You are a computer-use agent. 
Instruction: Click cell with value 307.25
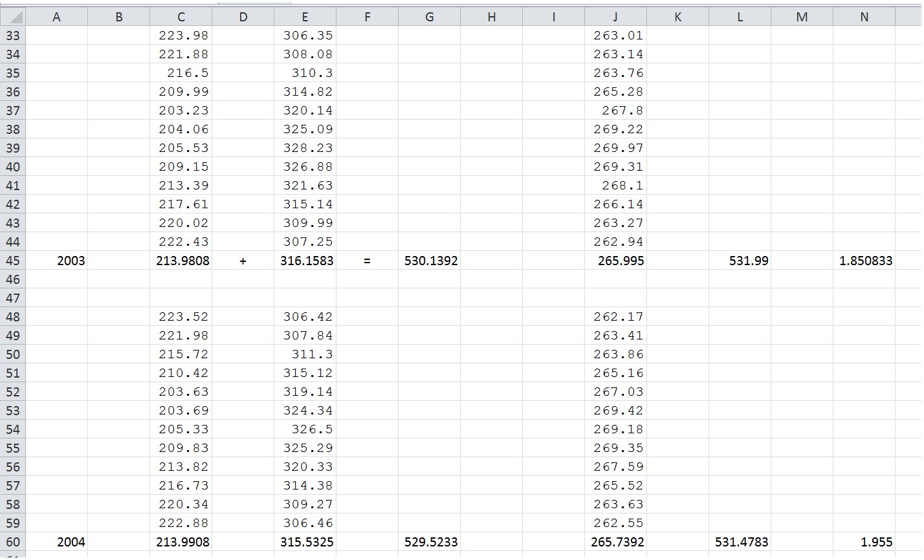coord(305,242)
